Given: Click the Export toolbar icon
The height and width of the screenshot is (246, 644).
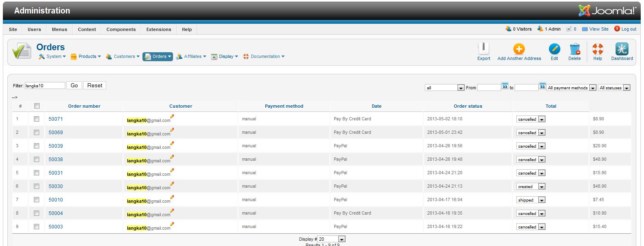Looking at the screenshot, I should 484,49.
